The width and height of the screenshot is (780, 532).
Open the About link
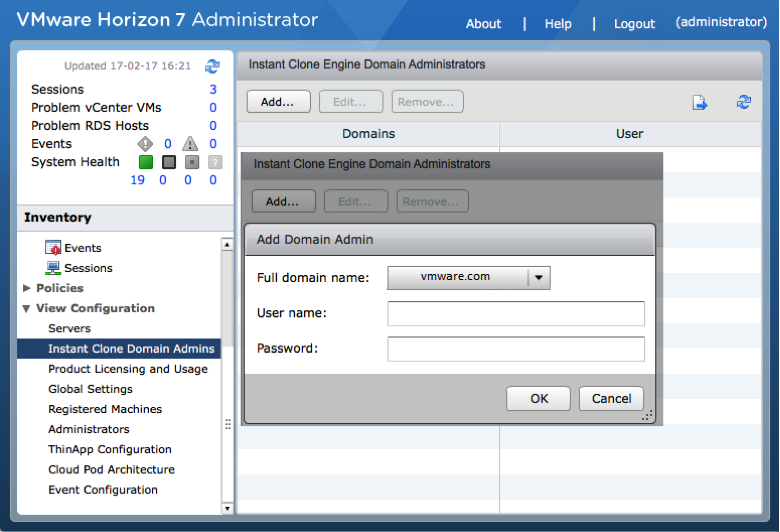point(484,23)
